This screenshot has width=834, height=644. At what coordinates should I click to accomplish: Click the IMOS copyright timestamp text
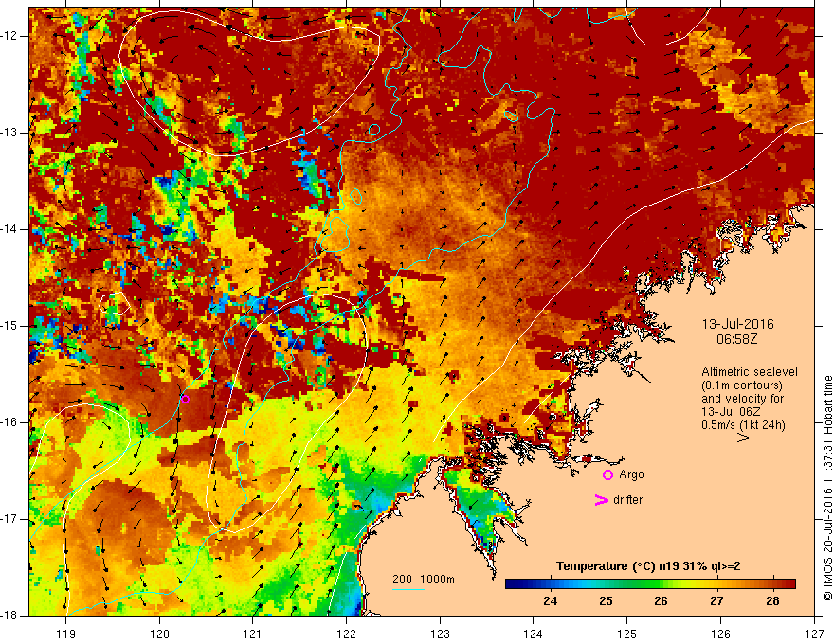tap(827, 488)
